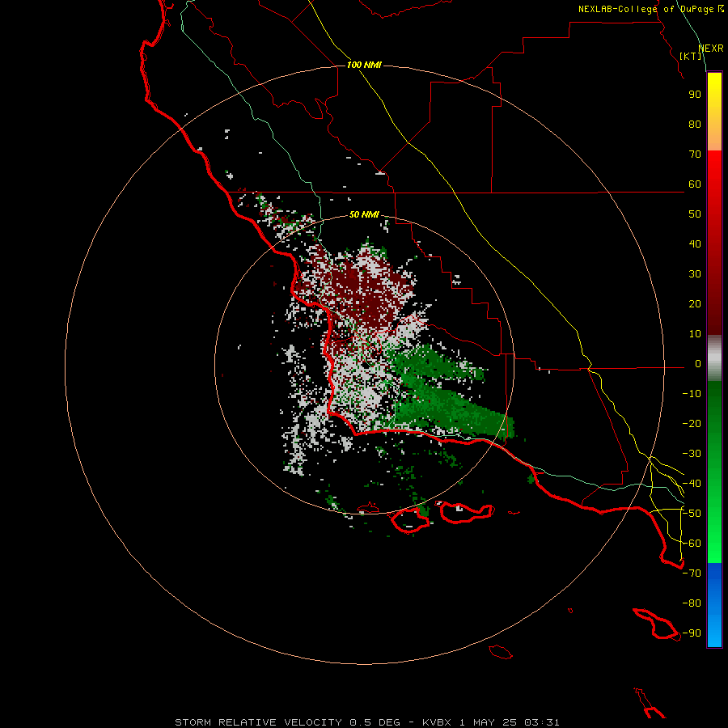This screenshot has height=728, width=728.
Task: Click the 60 value on velocity scale
Action: pyautogui.click(x=695, y=184)
